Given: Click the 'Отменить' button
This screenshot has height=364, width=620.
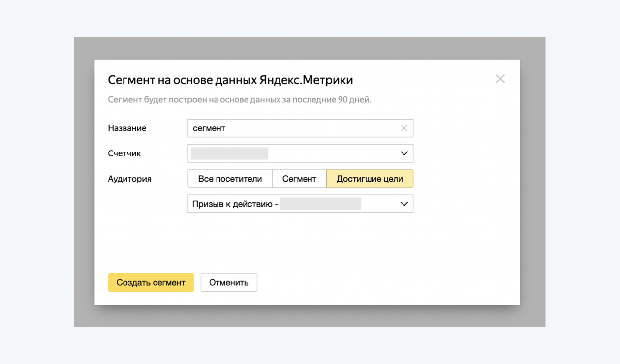Looking at the screenshot, I should coord(229,283).
